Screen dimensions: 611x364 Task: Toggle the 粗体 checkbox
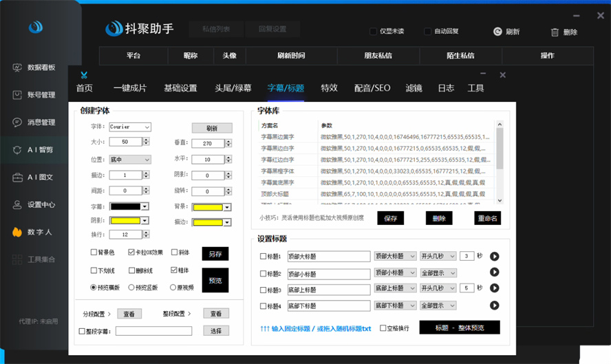point(174,270)
